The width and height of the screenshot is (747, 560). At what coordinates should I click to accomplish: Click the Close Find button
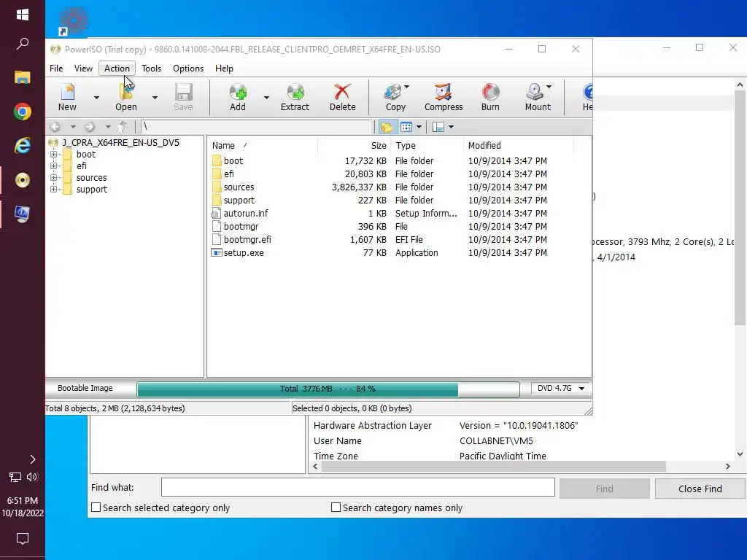700,489
